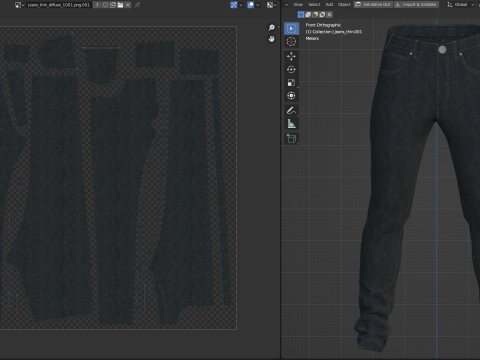480x360 pixels.
Task: Unlink the image with X icon
Action: pos(128,5)
